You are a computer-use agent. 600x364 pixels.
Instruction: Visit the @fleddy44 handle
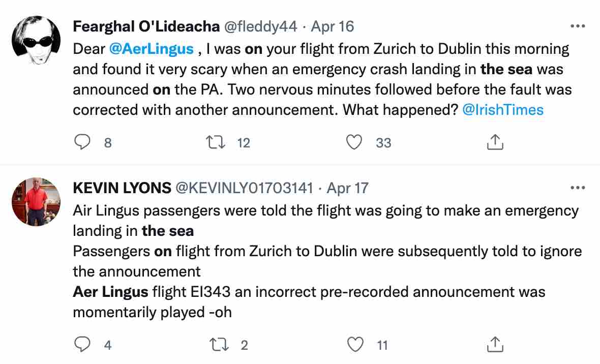click(x=260, y=26)
